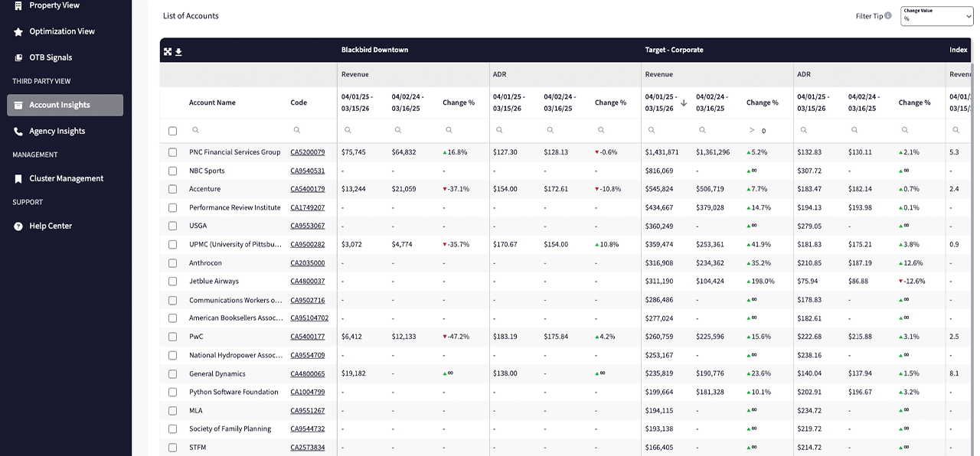Select Account Insights menu item
The width and height of the screenshot is (980, 456).
pos(65,105)
